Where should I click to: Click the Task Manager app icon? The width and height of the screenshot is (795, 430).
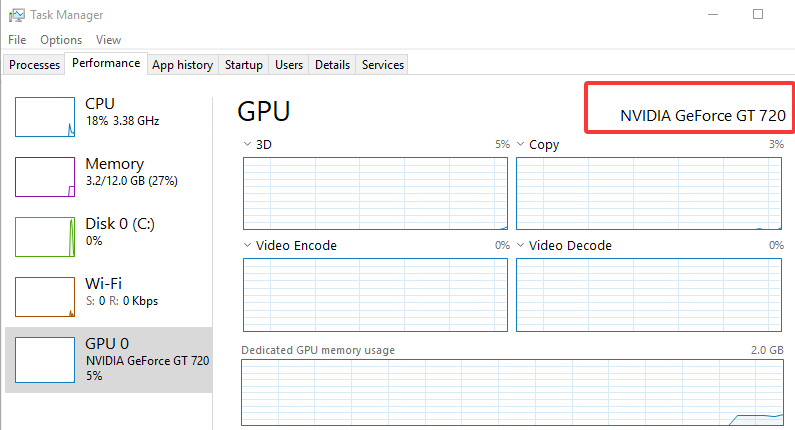tap(16, 15)
